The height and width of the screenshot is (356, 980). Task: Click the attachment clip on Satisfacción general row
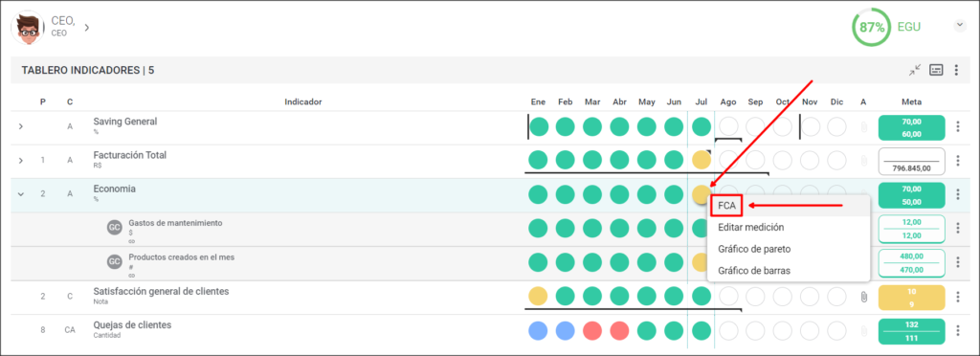[863, 297]
